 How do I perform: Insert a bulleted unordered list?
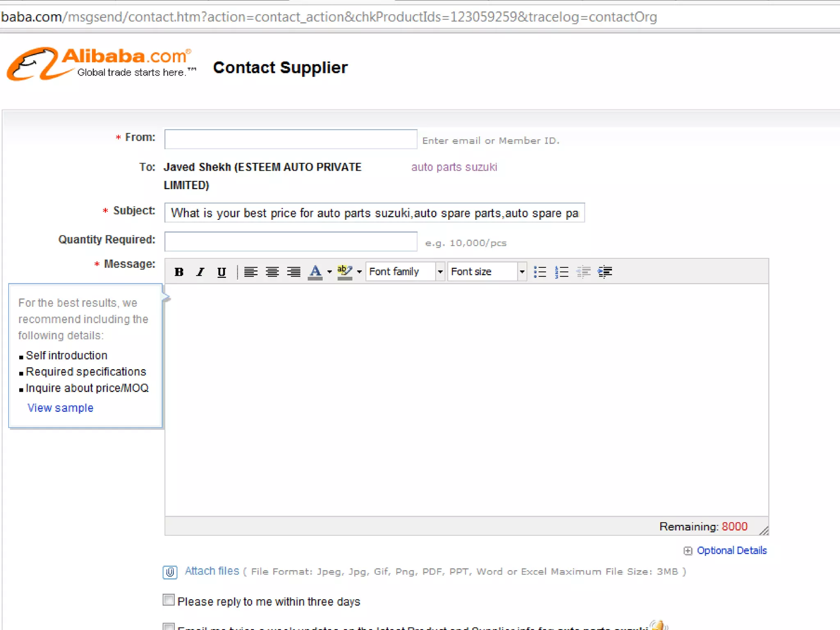540,272
